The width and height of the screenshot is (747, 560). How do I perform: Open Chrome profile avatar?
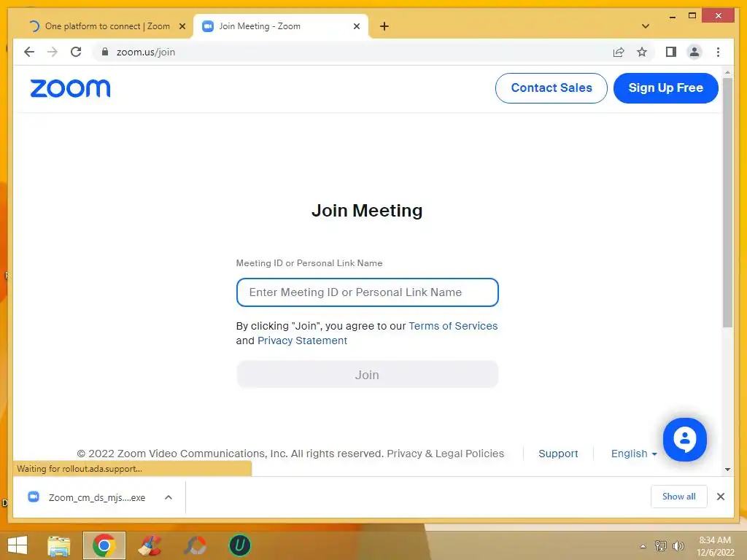coord(694,52)
